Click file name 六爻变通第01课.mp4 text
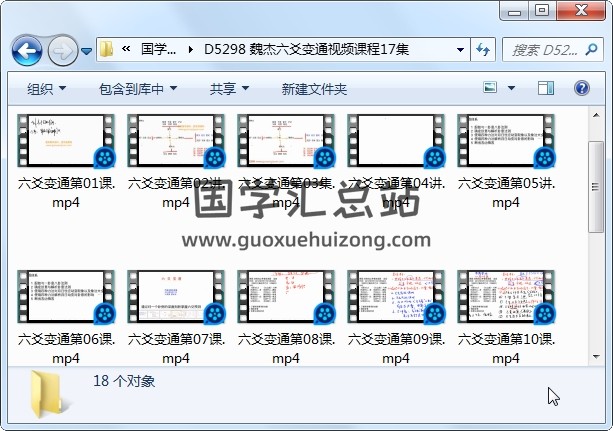Screen dimensions: 613x431 coord(66,192)
